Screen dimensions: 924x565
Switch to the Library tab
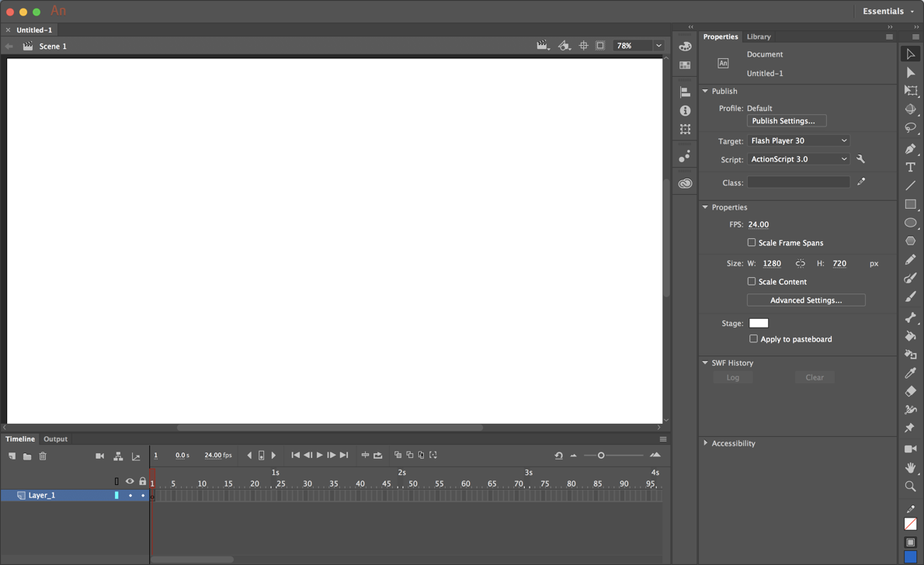tap(759, 36)
